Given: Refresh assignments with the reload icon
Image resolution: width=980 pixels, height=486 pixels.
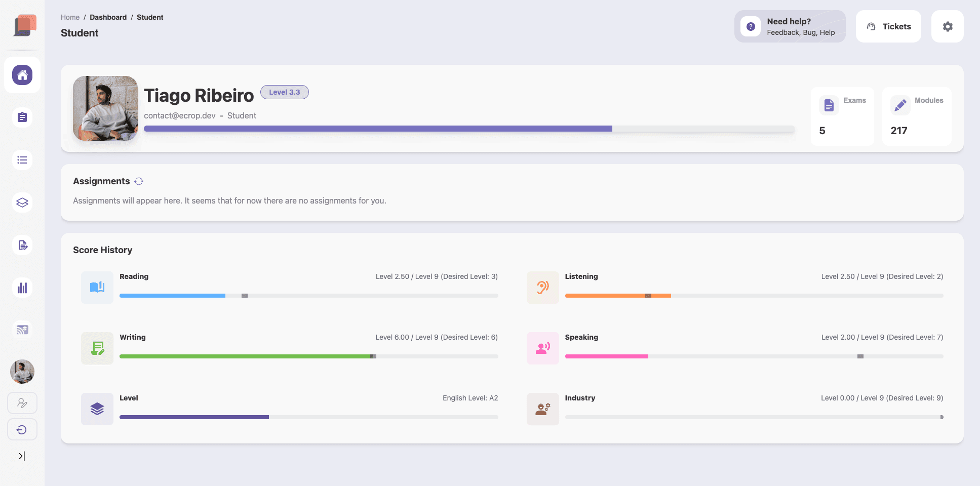Looking at the screenshot, I should 139,181.
